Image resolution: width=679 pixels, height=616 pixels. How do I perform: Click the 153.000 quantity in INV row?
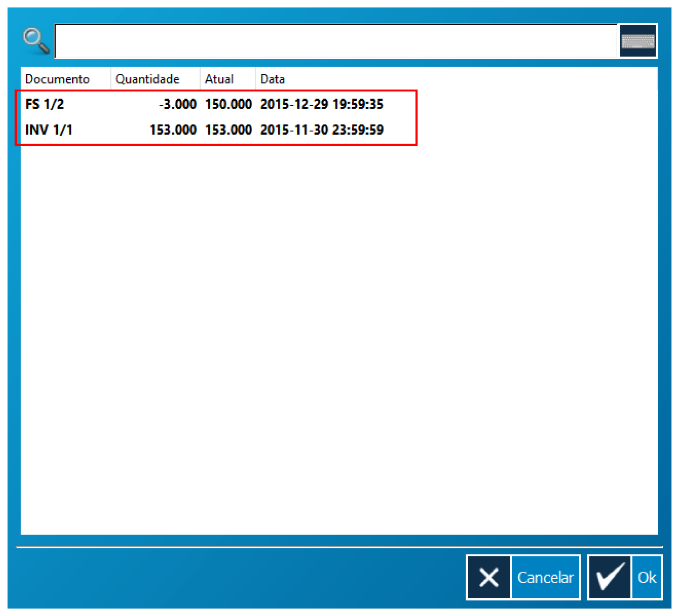[x=173, y=130]
